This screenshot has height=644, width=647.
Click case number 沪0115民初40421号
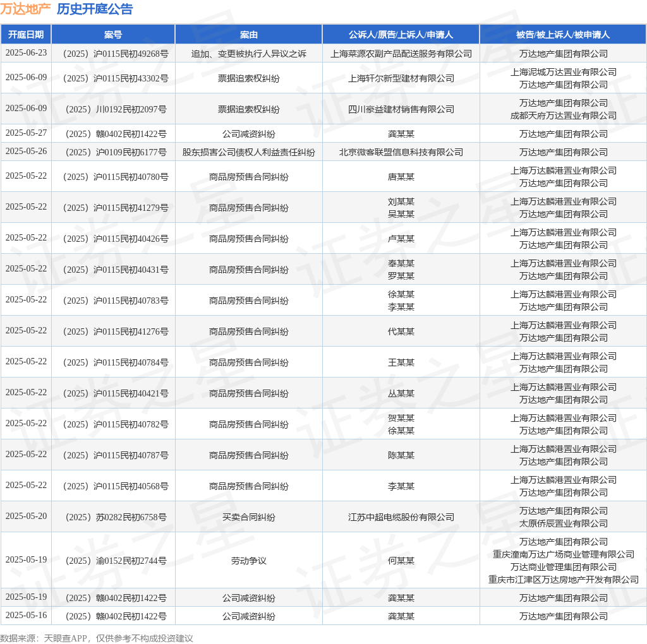click(116, 393)
